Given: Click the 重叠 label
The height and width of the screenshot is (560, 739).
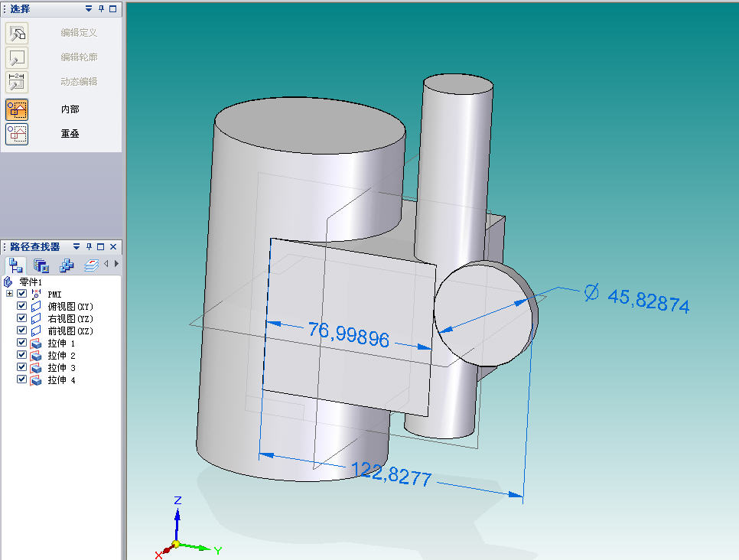Looking at the screenshot, I should 70,134.
